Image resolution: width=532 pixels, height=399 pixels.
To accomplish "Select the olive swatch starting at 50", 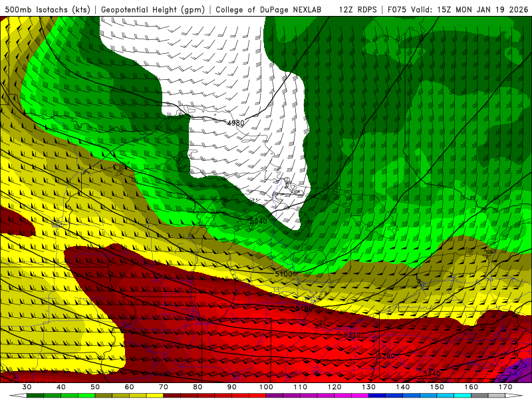I will pos(104,395).
